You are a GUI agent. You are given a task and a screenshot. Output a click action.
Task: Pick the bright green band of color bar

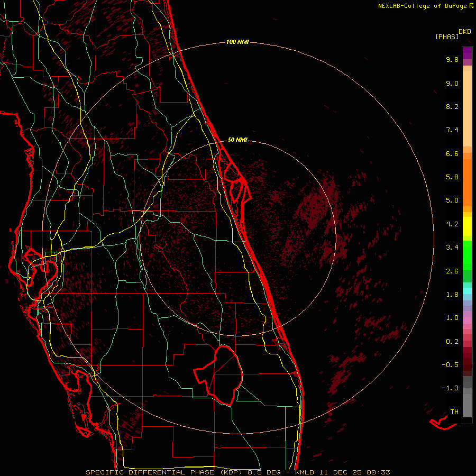click(467, 255)
